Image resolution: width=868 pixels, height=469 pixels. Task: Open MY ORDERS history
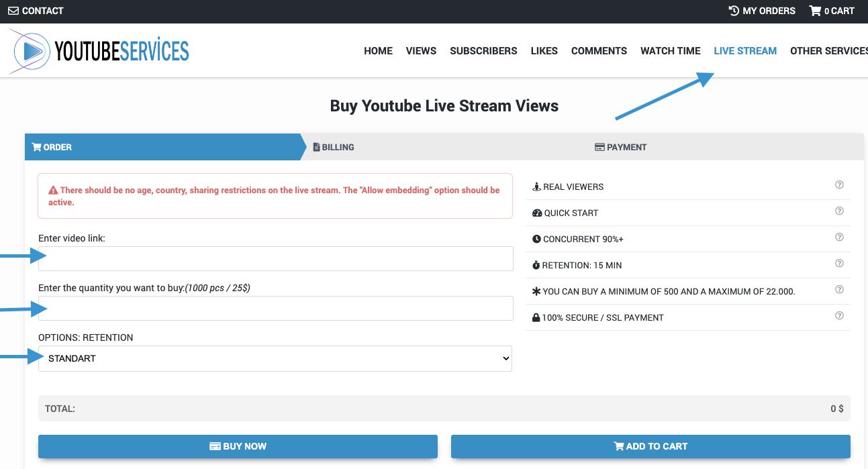(762, 11)
